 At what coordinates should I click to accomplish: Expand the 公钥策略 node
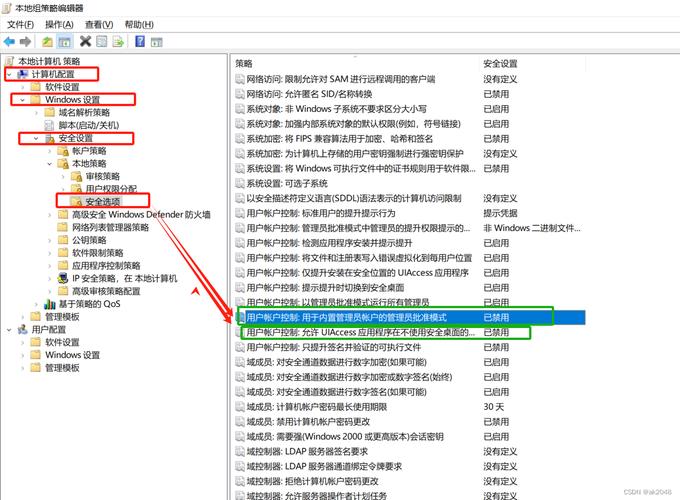[x=50, y=240]
